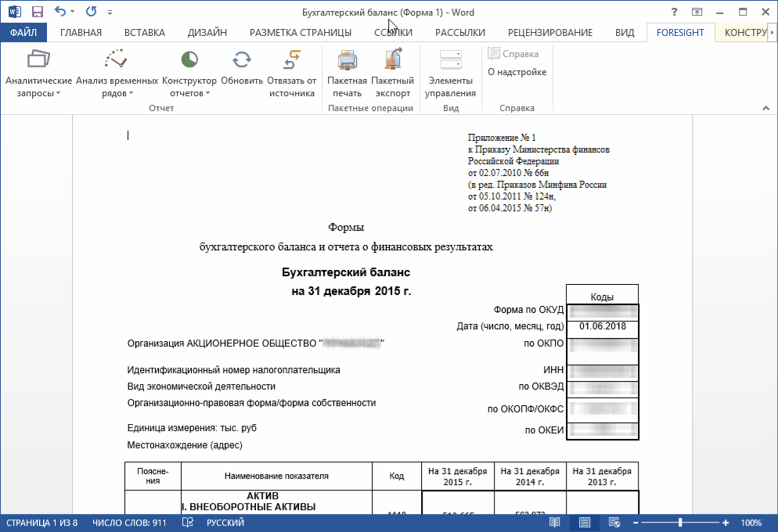The width and height of the screenshot is (778, 532).
Task: Switch to the ВИД tab
Action: tap(624, 33)
